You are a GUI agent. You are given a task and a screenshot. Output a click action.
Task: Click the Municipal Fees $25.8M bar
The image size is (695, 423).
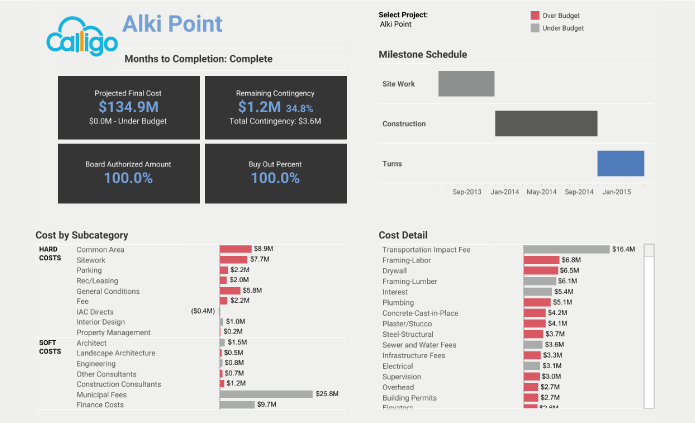pos(265,394)
